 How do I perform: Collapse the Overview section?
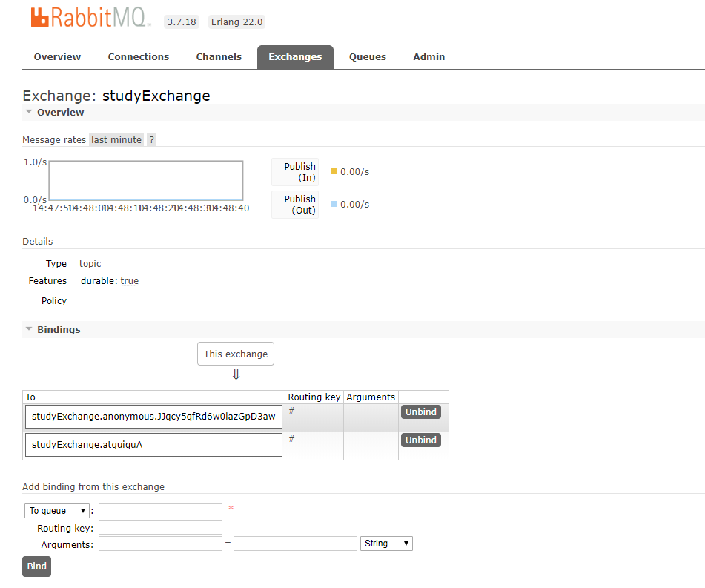60,113
